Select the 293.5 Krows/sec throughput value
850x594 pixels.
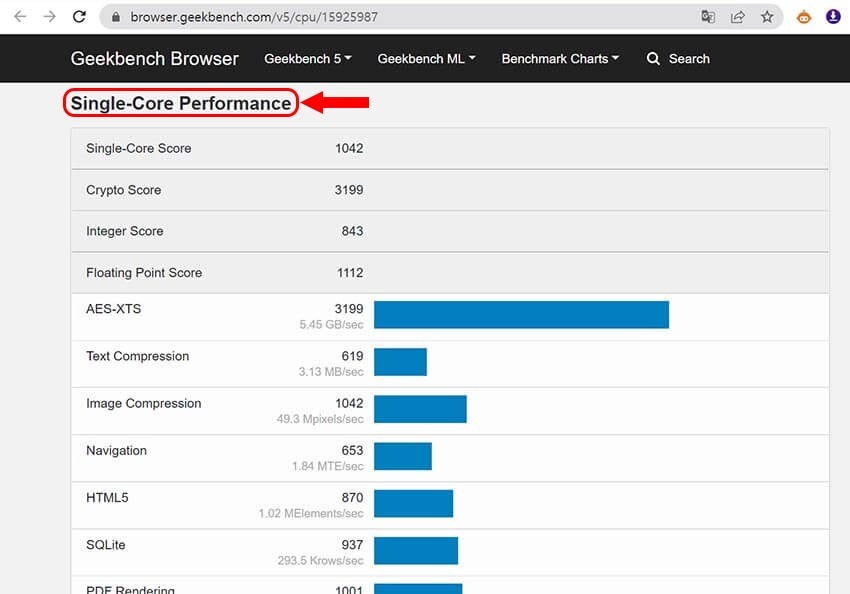coord(320,560)
